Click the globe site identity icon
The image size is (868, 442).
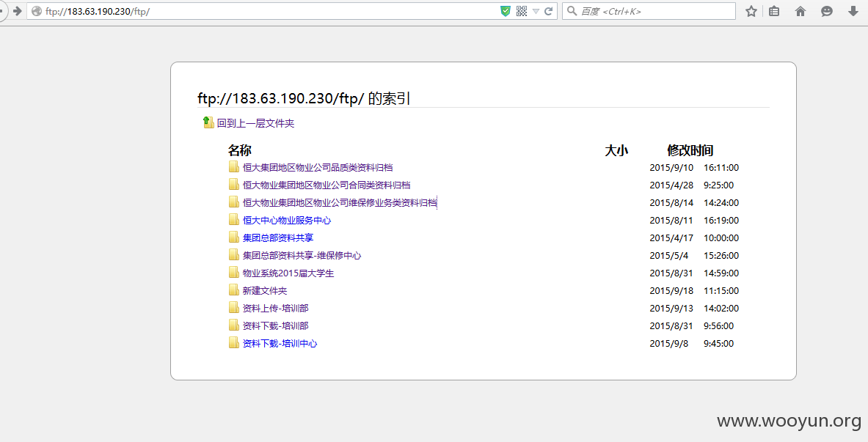37,11
